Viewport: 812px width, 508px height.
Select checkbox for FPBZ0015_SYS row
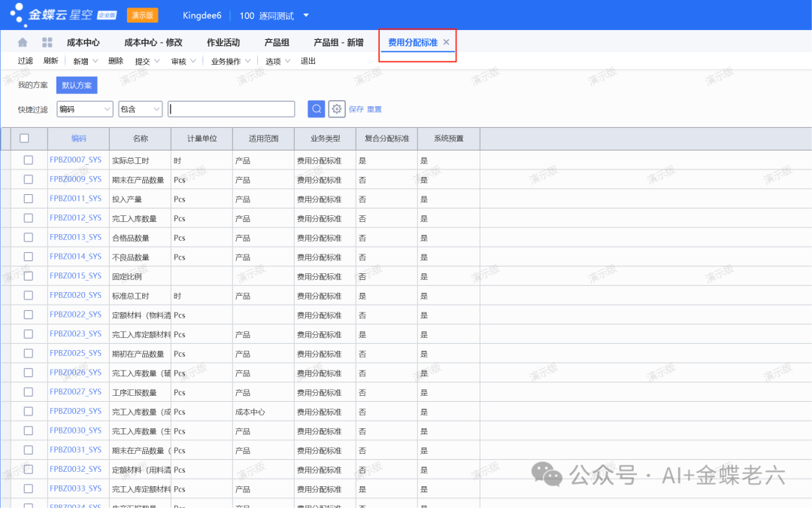click(x=29, y=276)
